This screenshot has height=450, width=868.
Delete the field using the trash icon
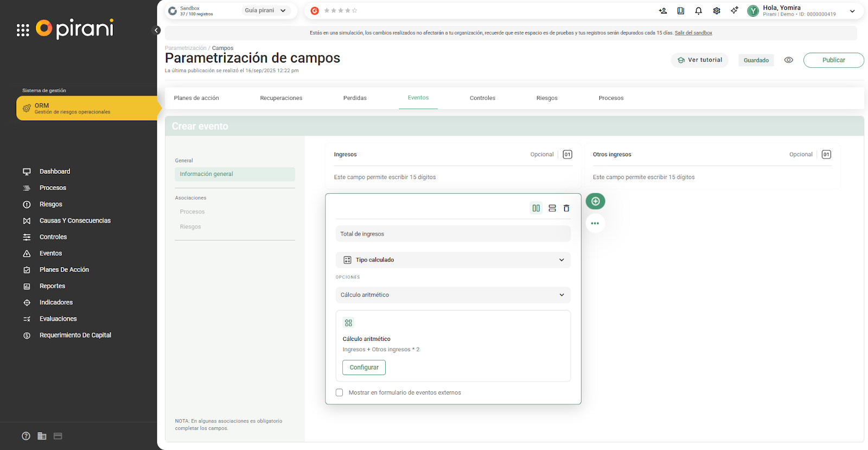pyautogui.click(x=566, y=208)
